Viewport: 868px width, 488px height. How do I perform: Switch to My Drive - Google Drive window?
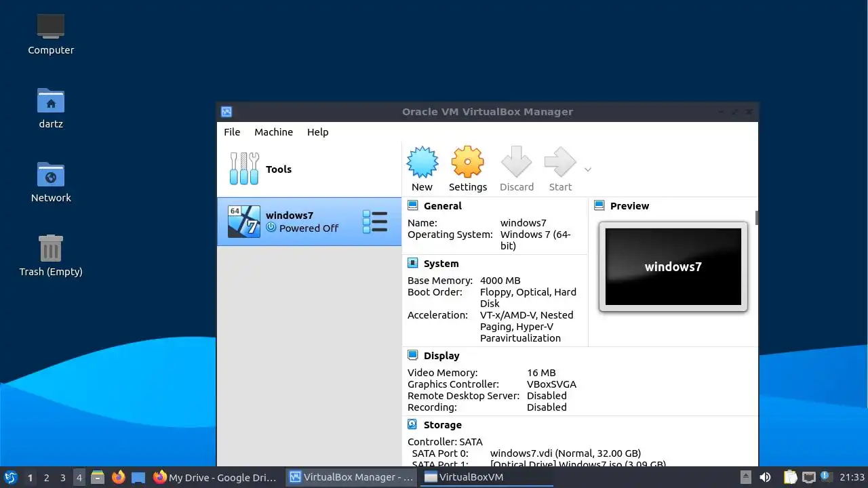(x=216, y=477)
